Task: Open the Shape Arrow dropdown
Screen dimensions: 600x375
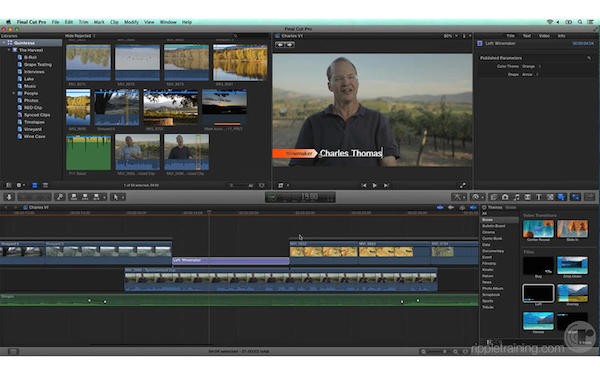Action: [530, 75]
